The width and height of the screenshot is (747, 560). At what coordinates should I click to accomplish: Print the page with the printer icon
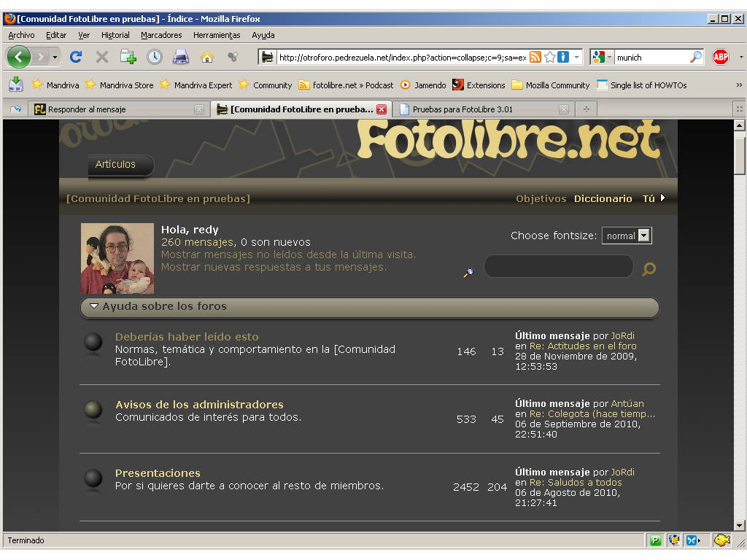(181, 57)
